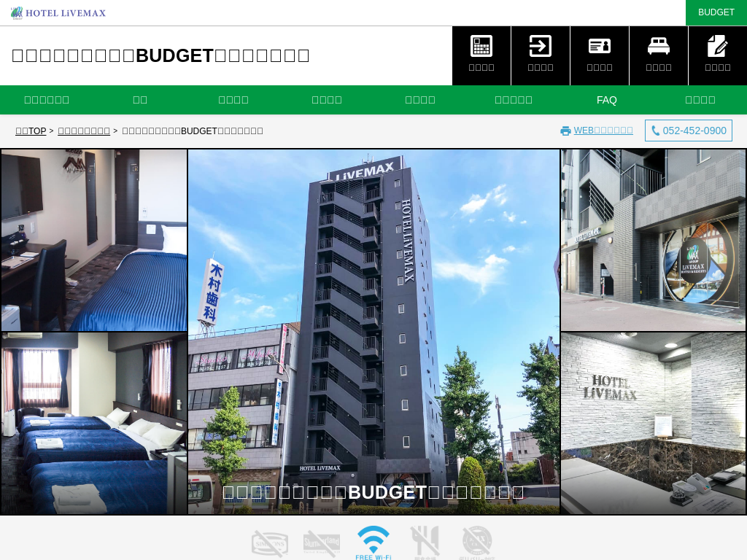Screen dimensions: 747x560
Task: Open the WEB print link
Action: coord(603,131)
